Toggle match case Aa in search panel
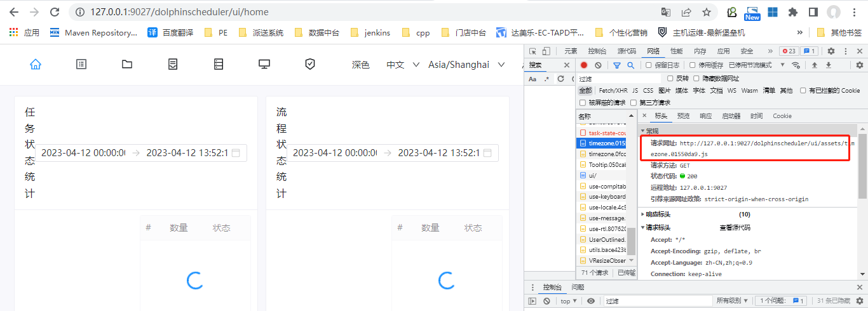This screenshot has width=868, height=311. (532, 79)
